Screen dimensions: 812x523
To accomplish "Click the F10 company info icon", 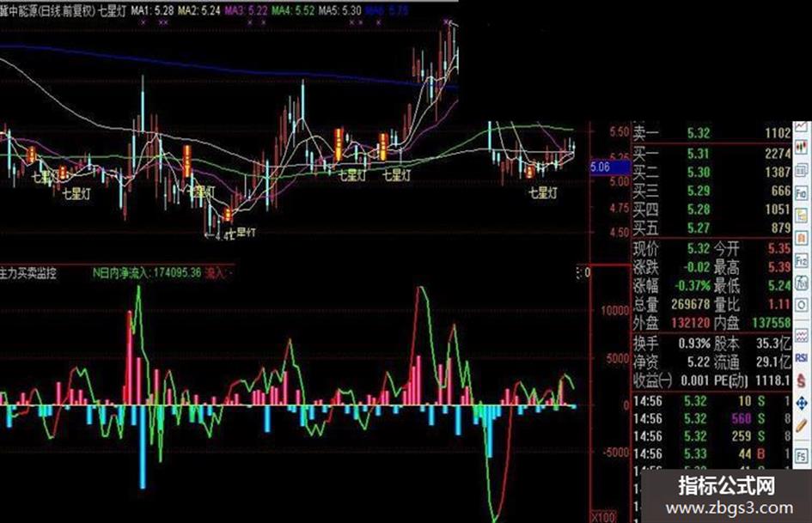I will coord(801,193).
